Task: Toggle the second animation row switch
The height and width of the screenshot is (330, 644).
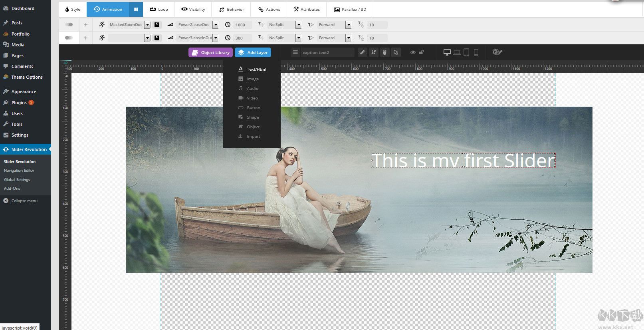Action: [x=69, y=38]
